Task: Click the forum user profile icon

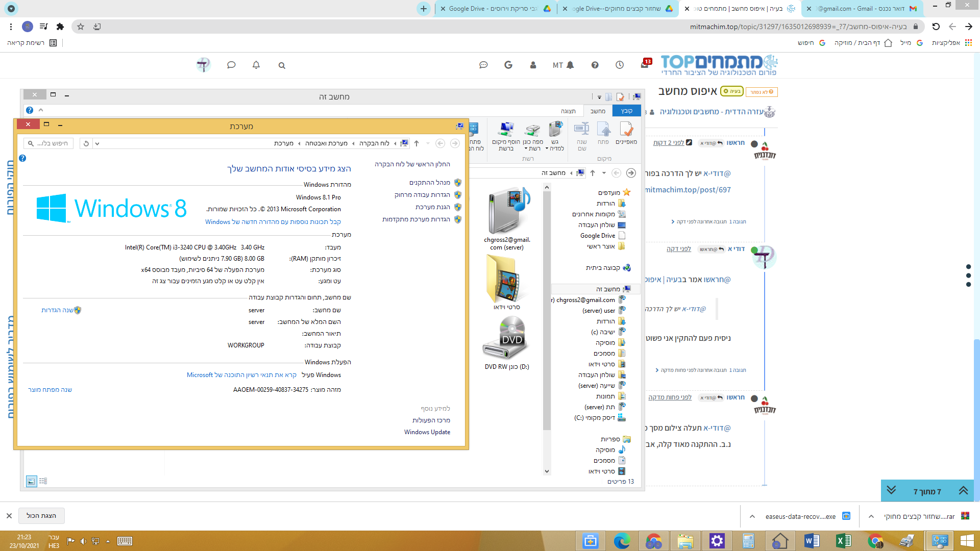Action: coord(533,65)
